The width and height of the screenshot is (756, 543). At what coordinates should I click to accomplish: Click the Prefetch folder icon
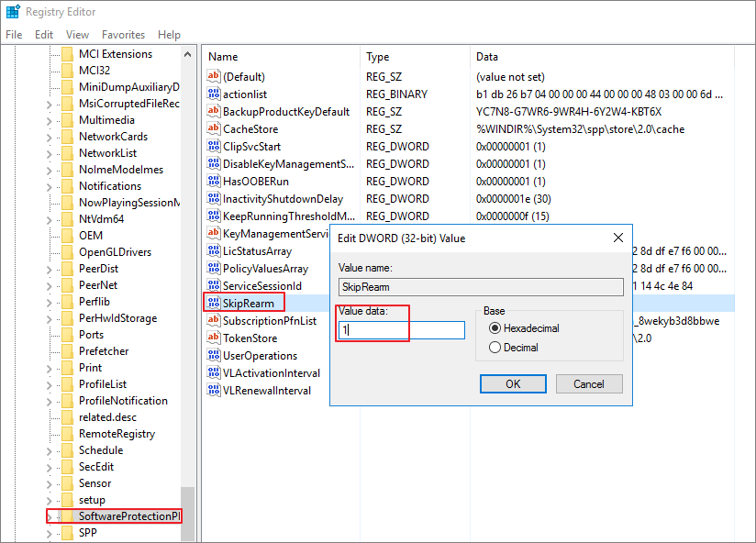coord(68,350)
